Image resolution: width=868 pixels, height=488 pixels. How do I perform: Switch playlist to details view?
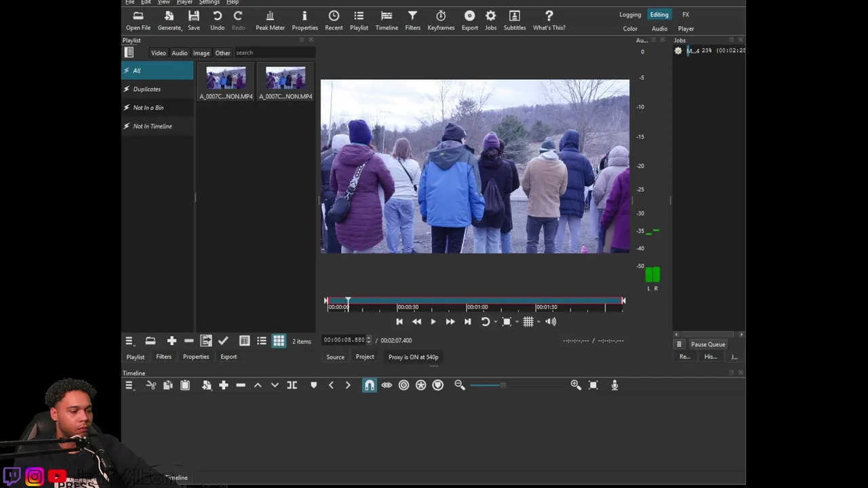click(x=244, y=341)
